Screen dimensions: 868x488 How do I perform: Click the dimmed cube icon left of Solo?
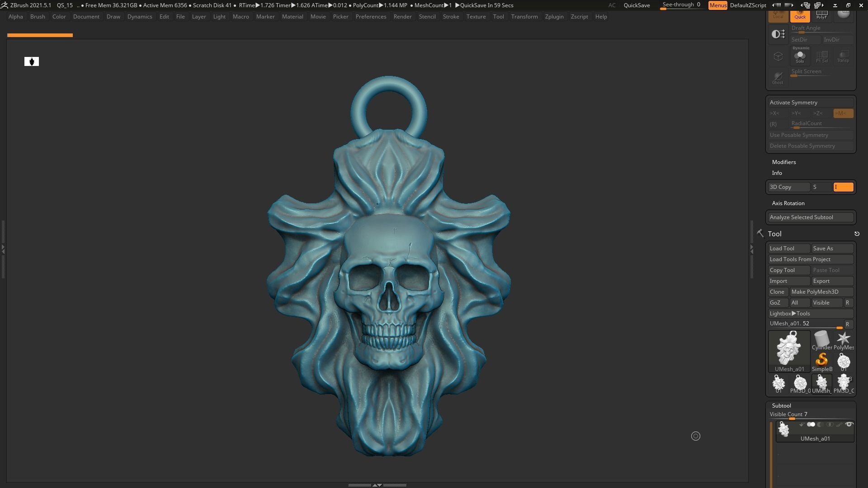click(778, 56)
